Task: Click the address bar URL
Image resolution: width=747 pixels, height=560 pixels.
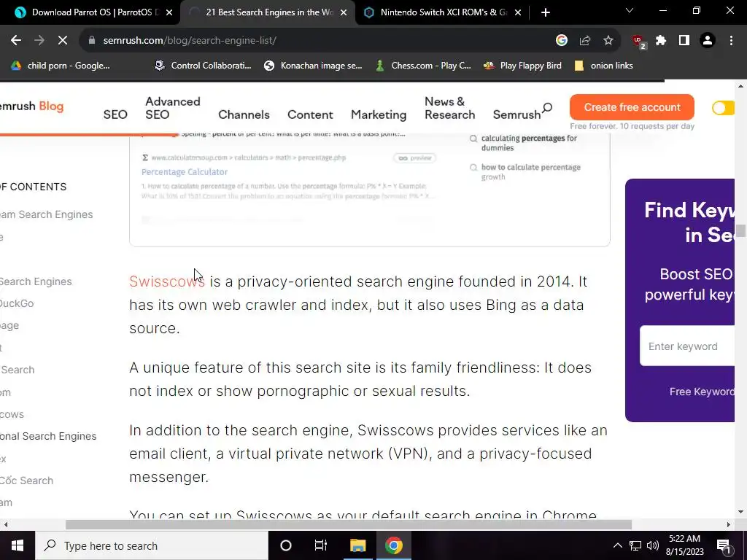Action: tap(190, 41)
